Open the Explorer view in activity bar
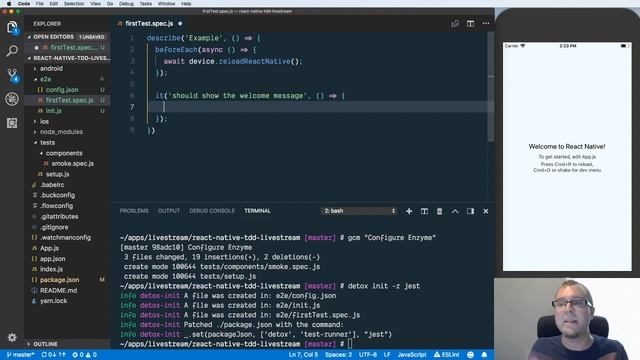Image resolution: width=640 pixels, height=360 pixels. [12, 28]
